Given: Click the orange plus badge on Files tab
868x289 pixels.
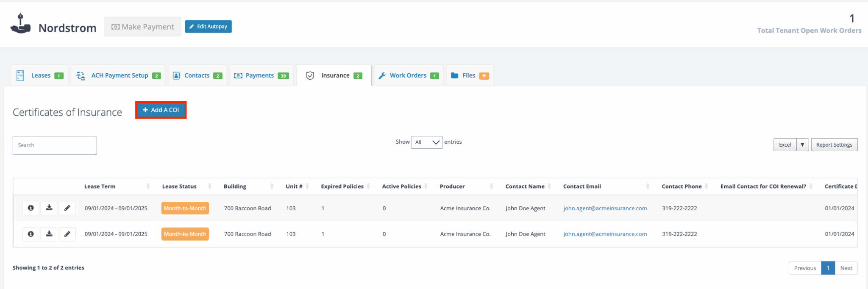Looking at the screenshot, I should 484,76.
